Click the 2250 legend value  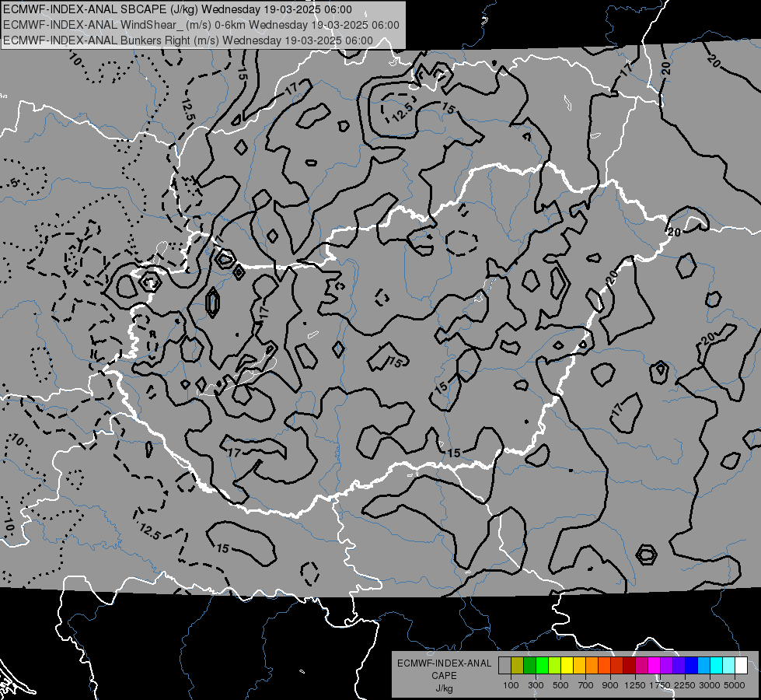coord(685,685)
